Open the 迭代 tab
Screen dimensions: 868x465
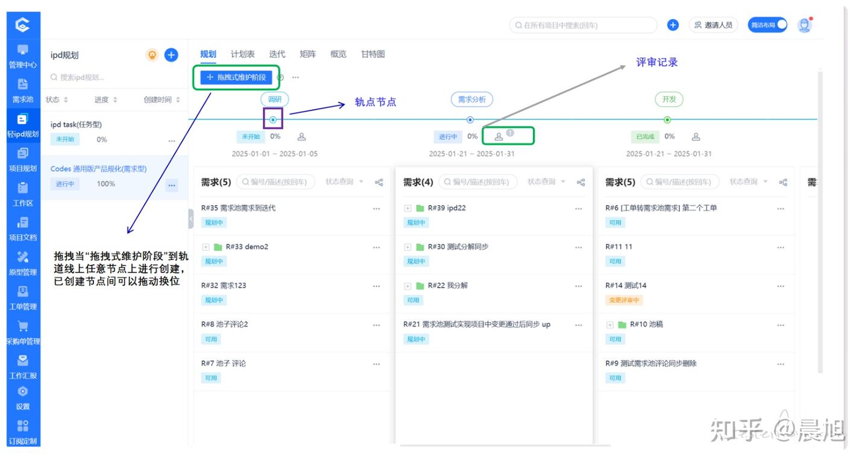click(x=277, y=54)
